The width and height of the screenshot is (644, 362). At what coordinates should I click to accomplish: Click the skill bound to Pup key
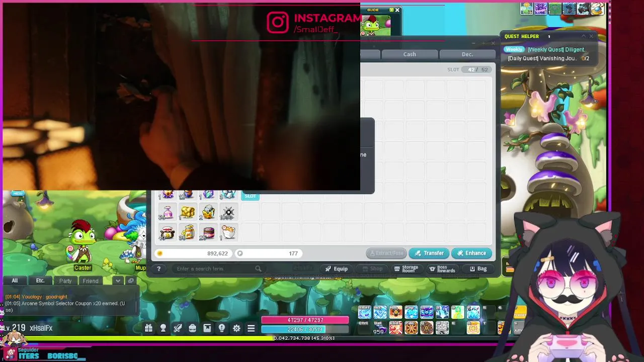(x=412, y=312)
